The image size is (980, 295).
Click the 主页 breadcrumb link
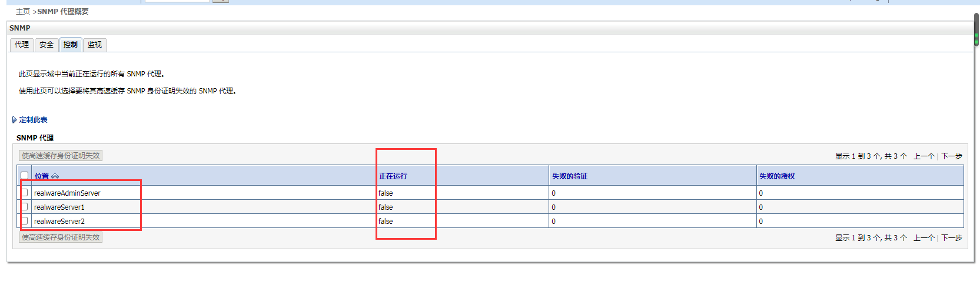pos(22,12)
